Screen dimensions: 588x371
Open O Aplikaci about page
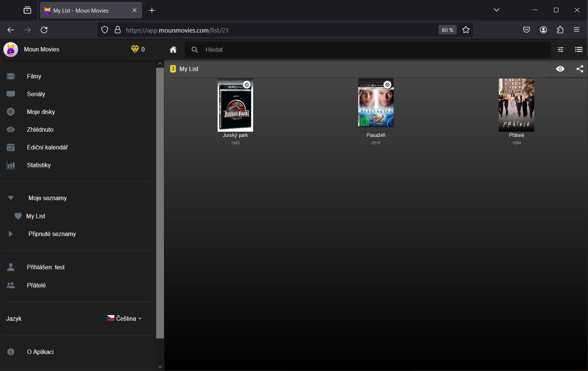pos(40,352)
